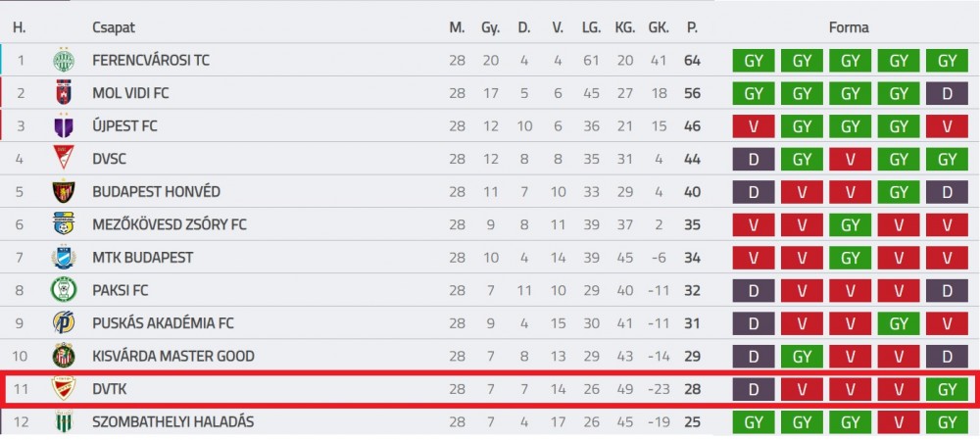Sort by the Csapat column header
980x440 pixels.
(113, 28)
